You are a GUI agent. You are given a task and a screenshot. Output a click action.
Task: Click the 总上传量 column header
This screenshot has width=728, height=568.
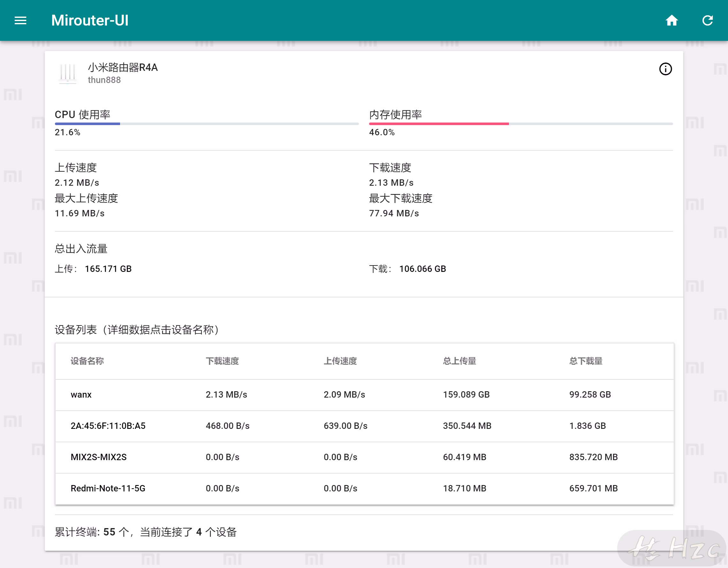459,361
